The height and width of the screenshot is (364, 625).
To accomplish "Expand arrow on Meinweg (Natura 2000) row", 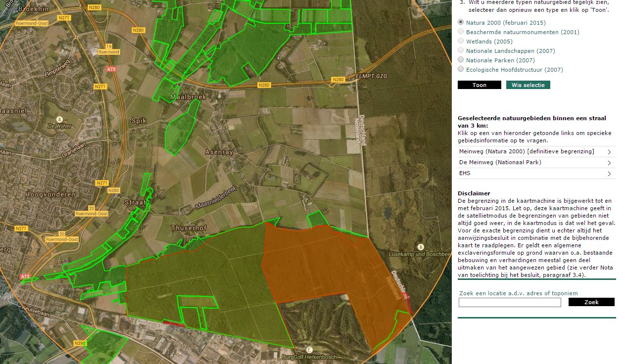I will point(609,152).
